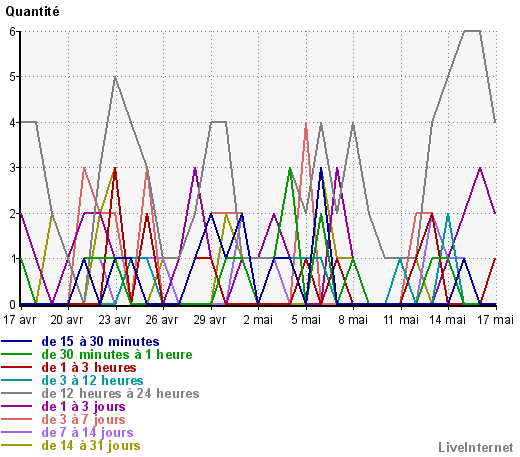Click the y-axis value '1'

point(13,259)
